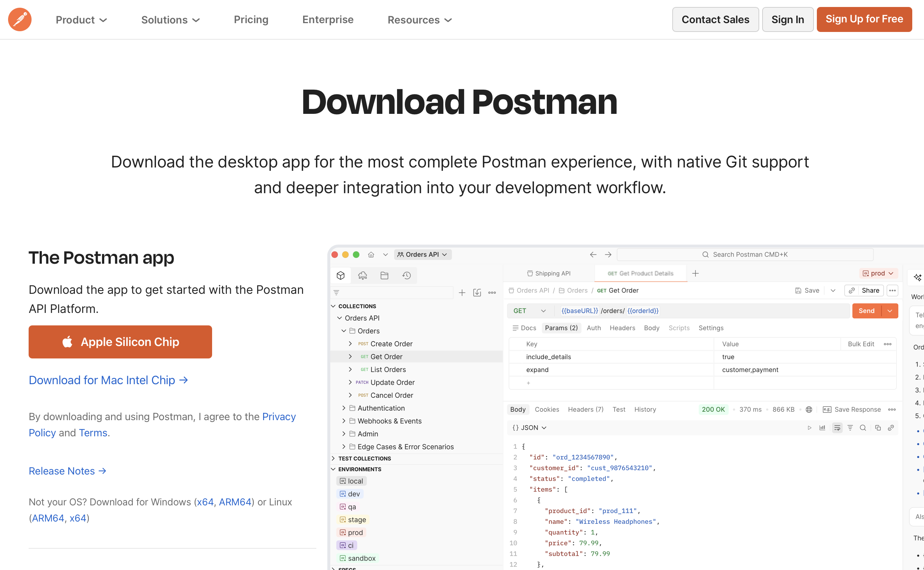Screen dimensions: 924x570
Task: Open the response three-dot more options
Action: point(892,410)
